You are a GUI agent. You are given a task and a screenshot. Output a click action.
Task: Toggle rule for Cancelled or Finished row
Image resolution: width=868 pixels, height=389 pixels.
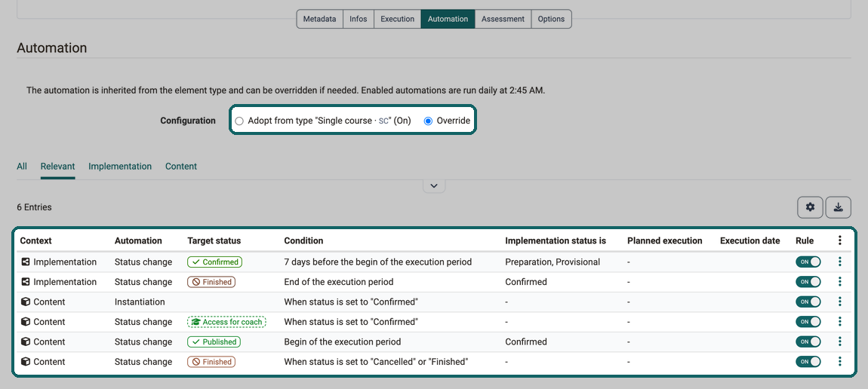808,361
